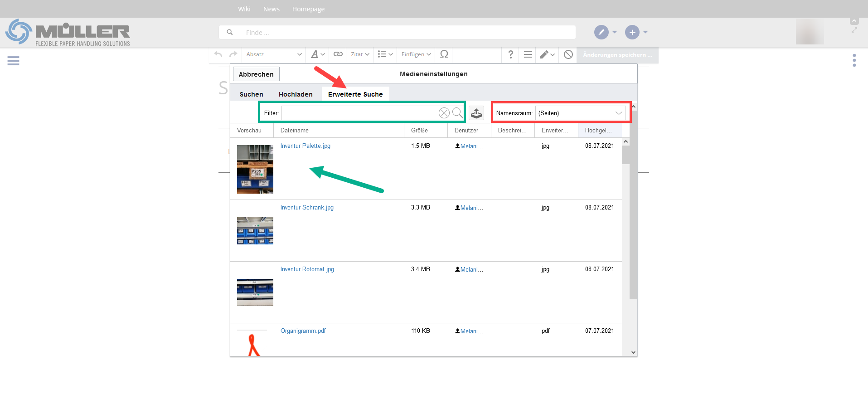Screen dimensions: 868x419
Task: Click the insert link chain icon
Action: click(338, 54)
